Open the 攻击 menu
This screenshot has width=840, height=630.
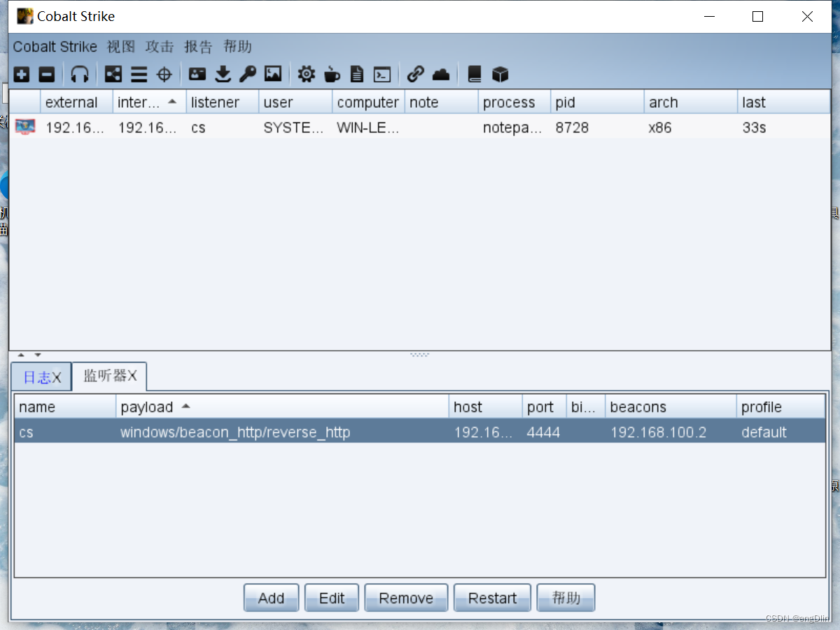click(x=160, y=47)
